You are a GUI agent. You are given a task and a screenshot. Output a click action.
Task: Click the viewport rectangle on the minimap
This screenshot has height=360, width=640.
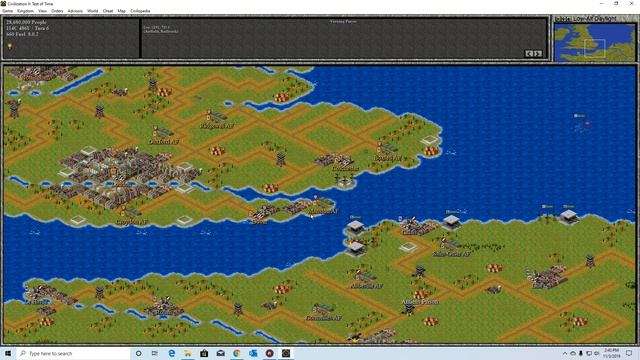pos(595,48)
